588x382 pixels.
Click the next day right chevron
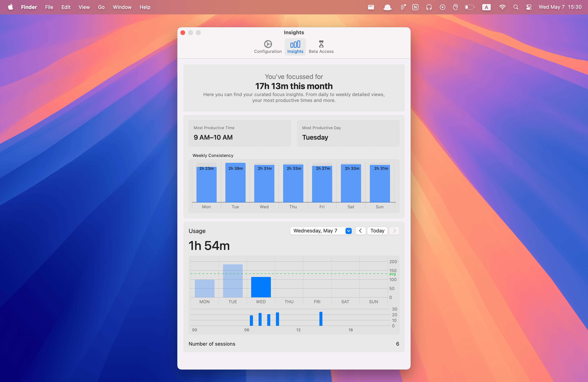[394, 230]
